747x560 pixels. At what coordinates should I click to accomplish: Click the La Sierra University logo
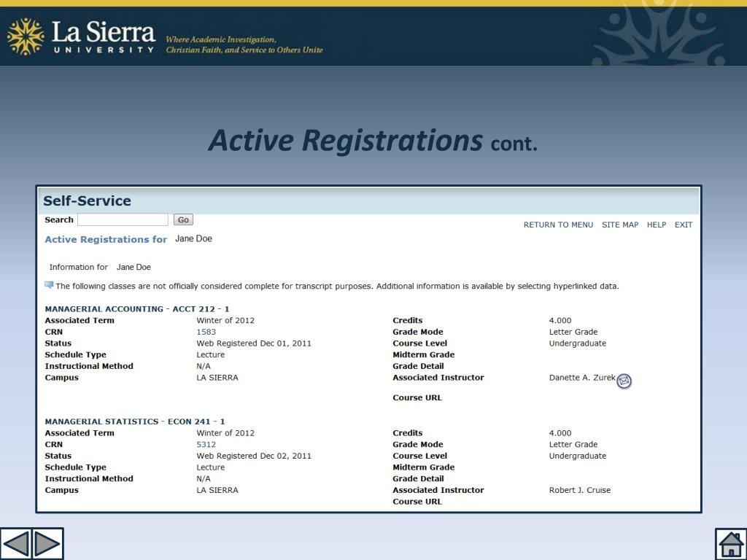pos(81,36)
